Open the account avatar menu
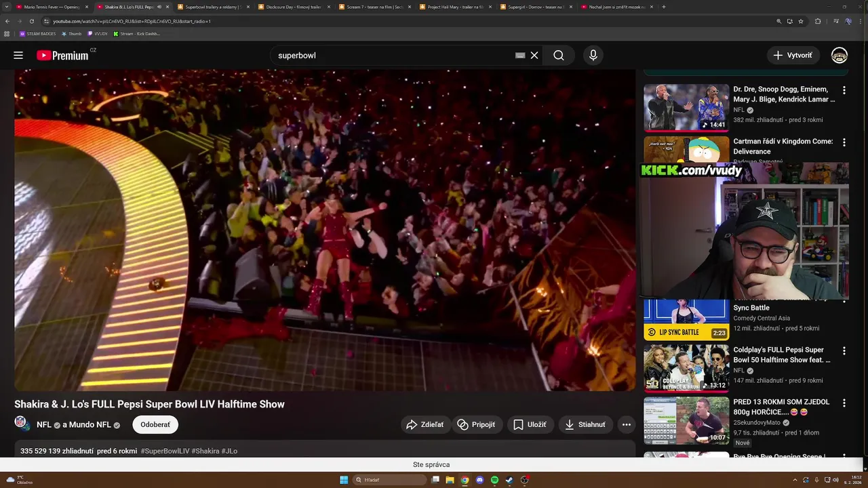Screen dimensions: 868x488 coord(840,56)
